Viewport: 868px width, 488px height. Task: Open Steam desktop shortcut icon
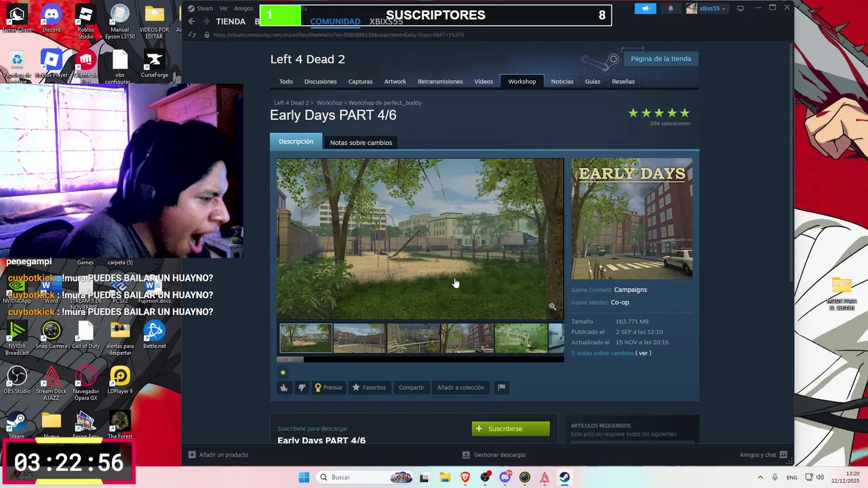click(17, 426)
